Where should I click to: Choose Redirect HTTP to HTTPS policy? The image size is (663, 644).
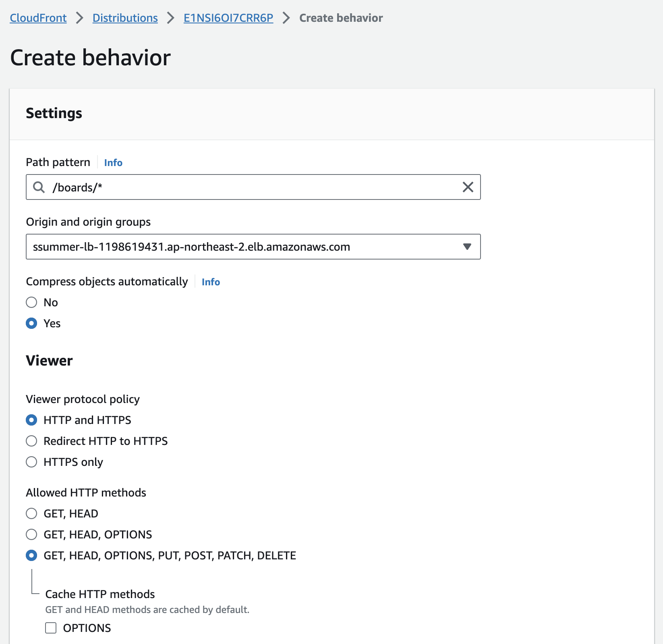pos(31,441)
